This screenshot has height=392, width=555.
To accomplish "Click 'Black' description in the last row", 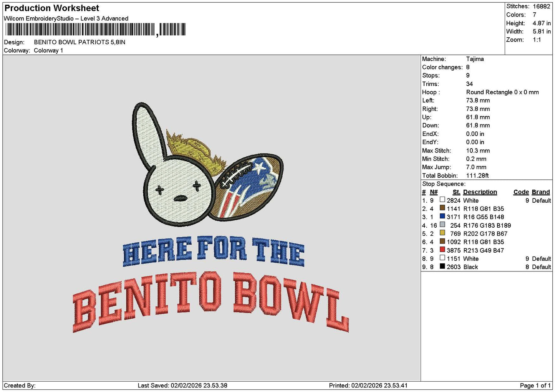I will pyautogui.click(x=471, y=267).
